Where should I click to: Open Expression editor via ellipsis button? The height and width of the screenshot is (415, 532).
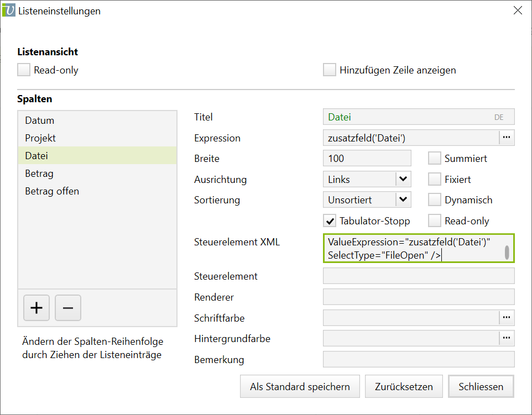click(x=507, y=138)
